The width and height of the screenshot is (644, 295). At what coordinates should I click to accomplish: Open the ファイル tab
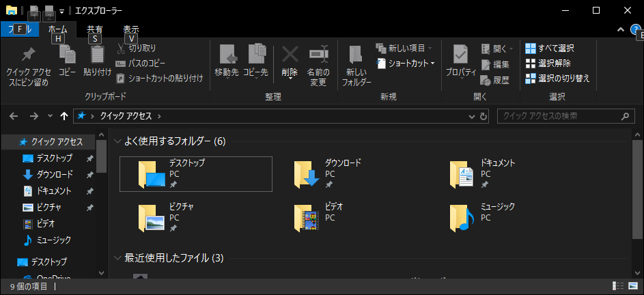(x=20, y=29)
